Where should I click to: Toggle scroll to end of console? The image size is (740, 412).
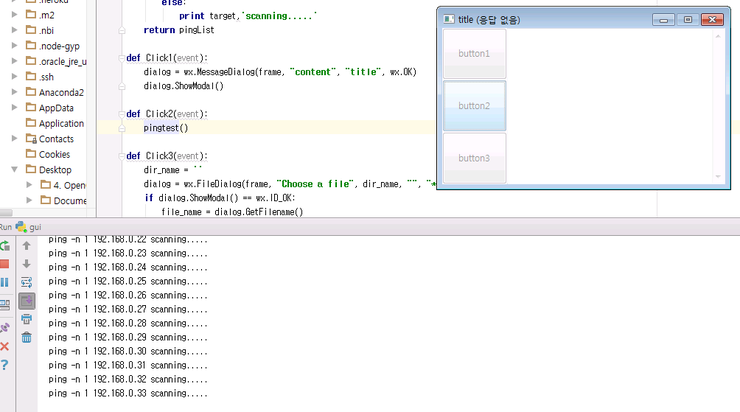[26, 301]
